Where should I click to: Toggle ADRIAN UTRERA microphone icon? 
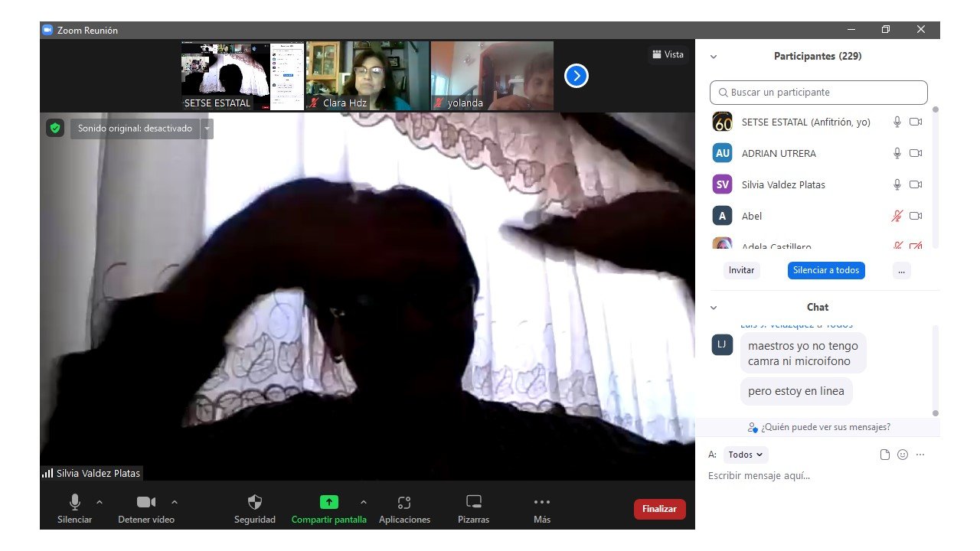pos(897,153)
